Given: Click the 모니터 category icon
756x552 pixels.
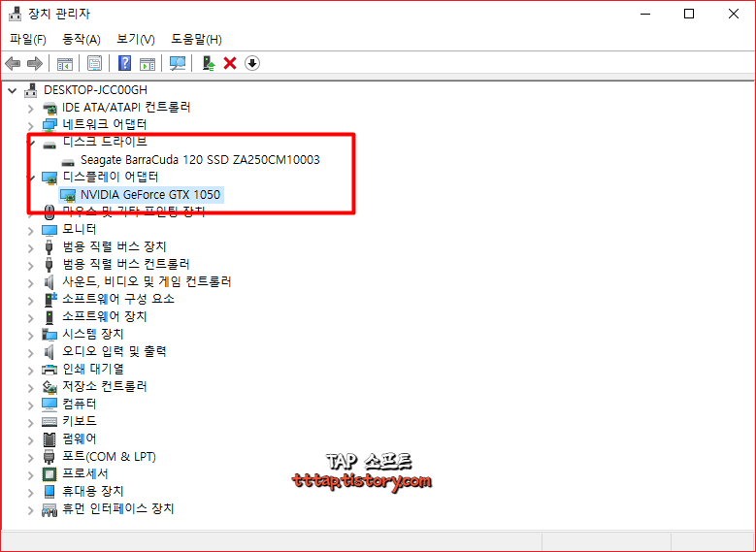Looking at the screenshot, I should 49,230.
